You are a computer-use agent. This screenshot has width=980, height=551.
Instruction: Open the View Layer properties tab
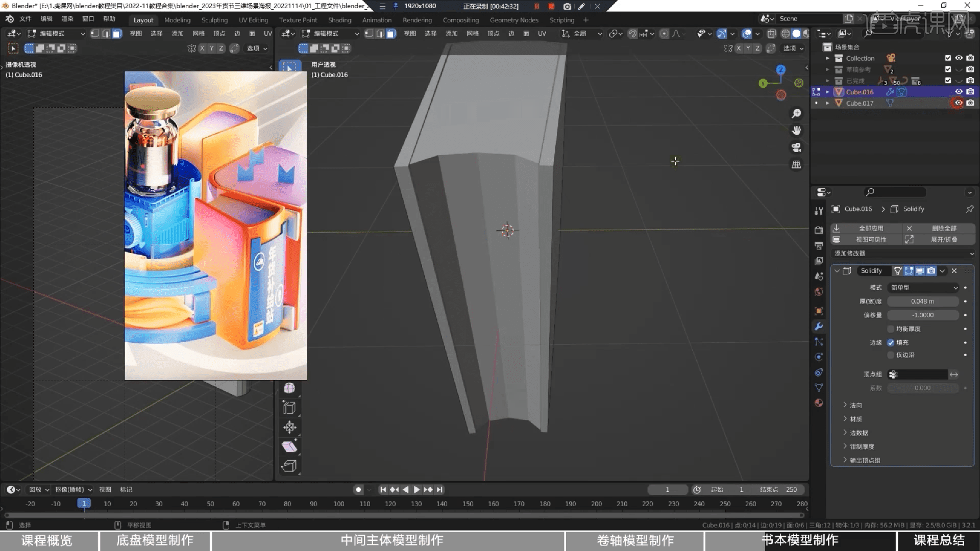click(x=819, y=261)
